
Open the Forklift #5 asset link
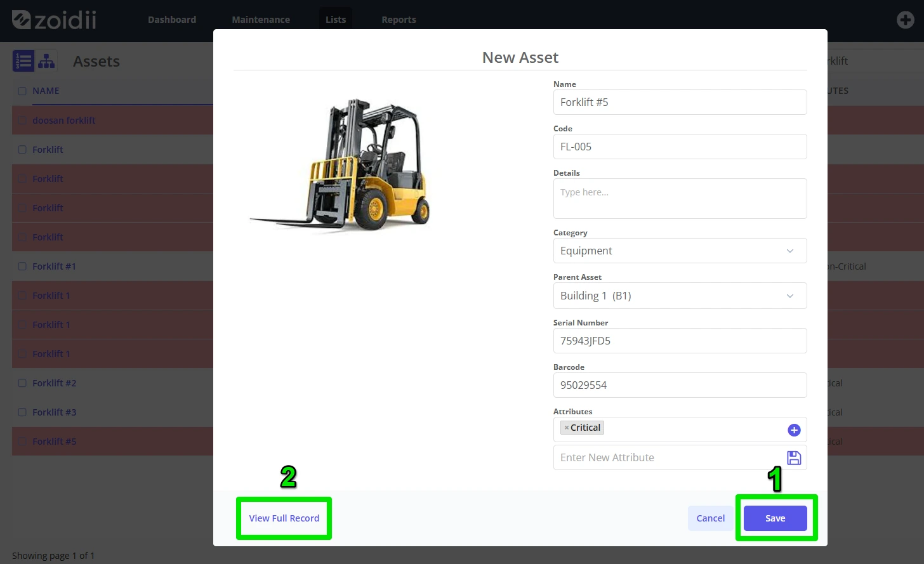(x=55, y=442)
